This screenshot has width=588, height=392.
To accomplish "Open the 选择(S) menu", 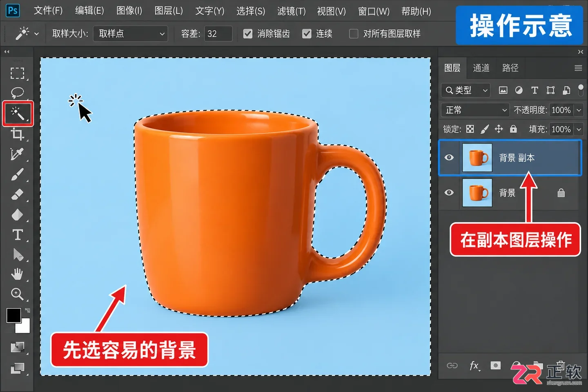I will (251, 11).
